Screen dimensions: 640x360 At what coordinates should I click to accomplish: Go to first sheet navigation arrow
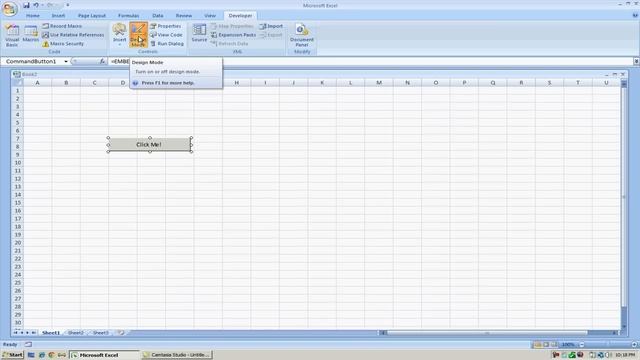pos(16,333)
